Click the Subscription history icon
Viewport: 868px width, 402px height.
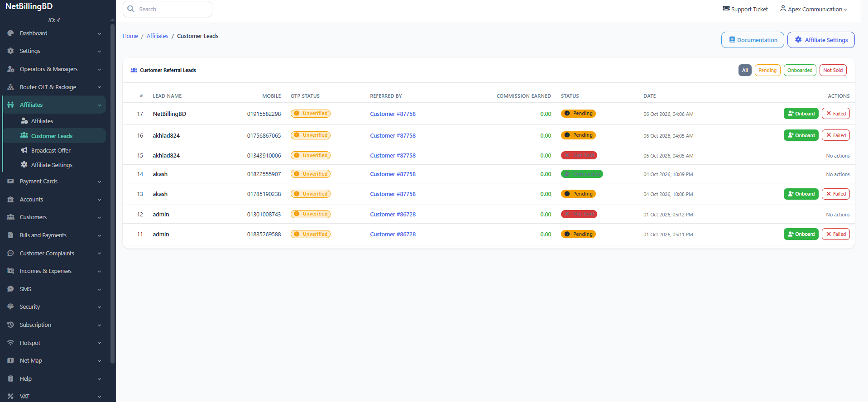(x=10, y=325)
